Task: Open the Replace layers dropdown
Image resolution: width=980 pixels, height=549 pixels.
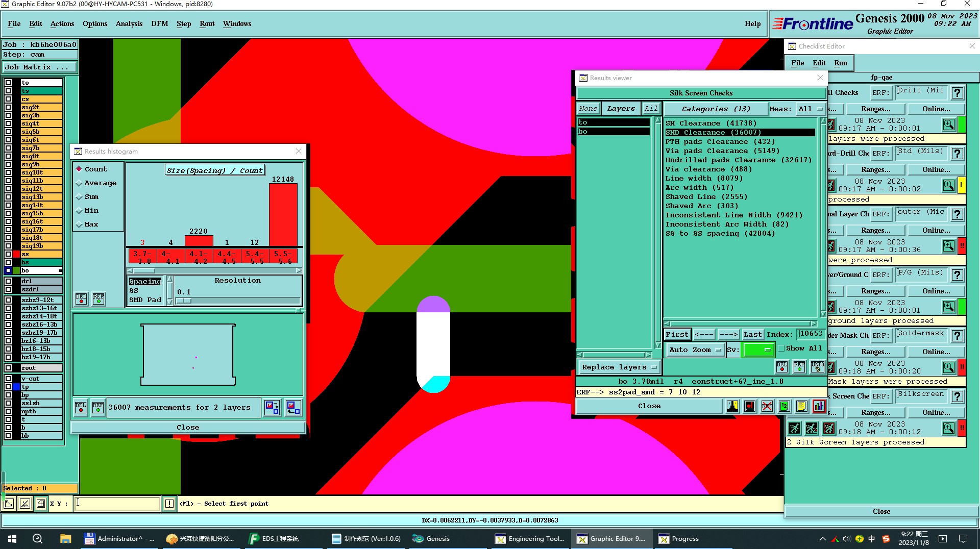Action: 619,367
